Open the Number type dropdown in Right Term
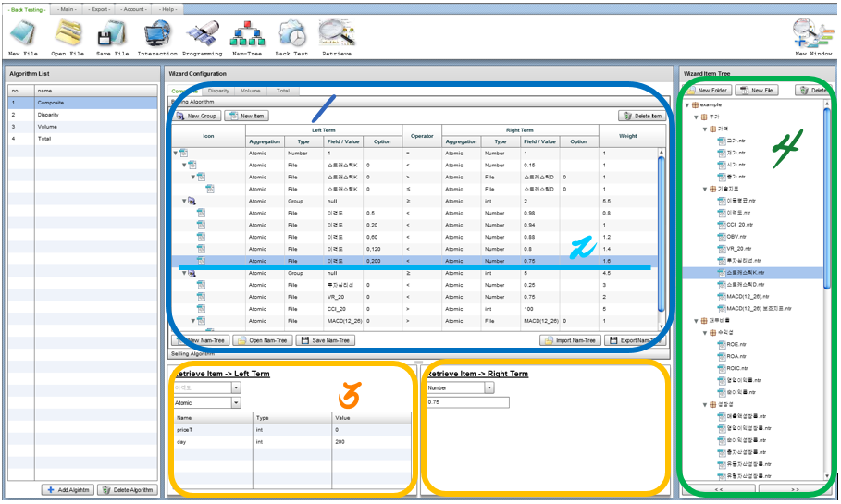Viewport: 841px width, 504px height. 488,388
